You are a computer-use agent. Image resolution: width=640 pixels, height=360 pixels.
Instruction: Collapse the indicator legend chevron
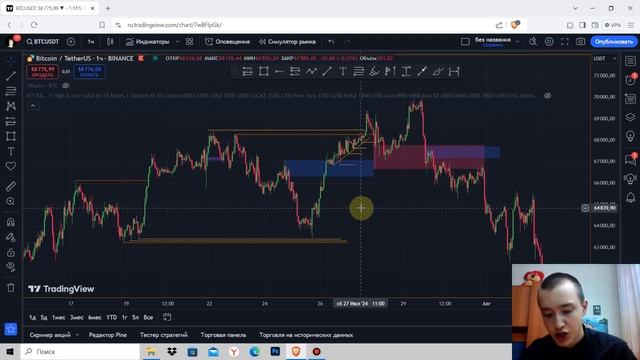(33, 106)
